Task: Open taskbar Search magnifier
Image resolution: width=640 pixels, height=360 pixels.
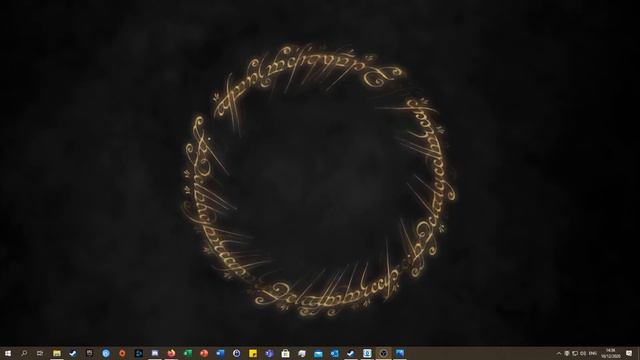Action: 24,353
